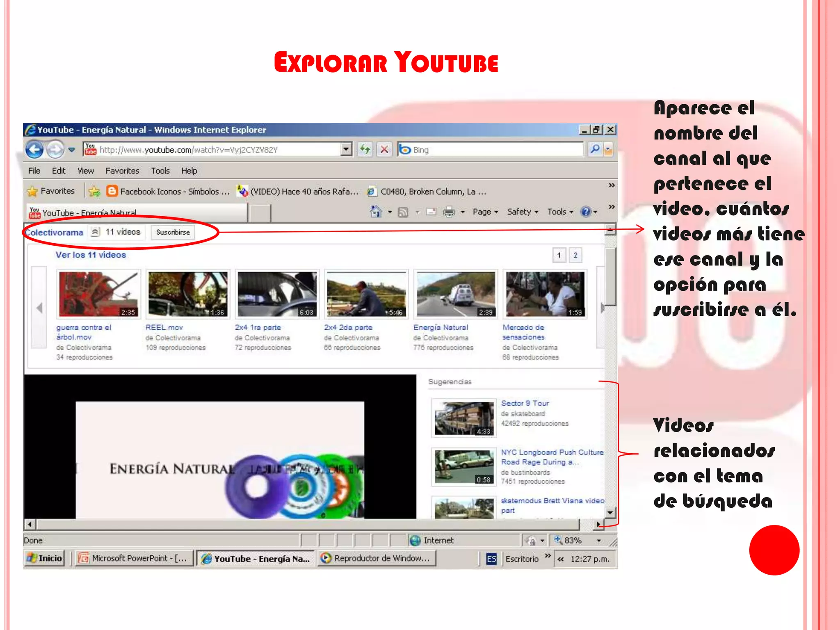Click the Internet zone status icon

[x=415, y=541]
